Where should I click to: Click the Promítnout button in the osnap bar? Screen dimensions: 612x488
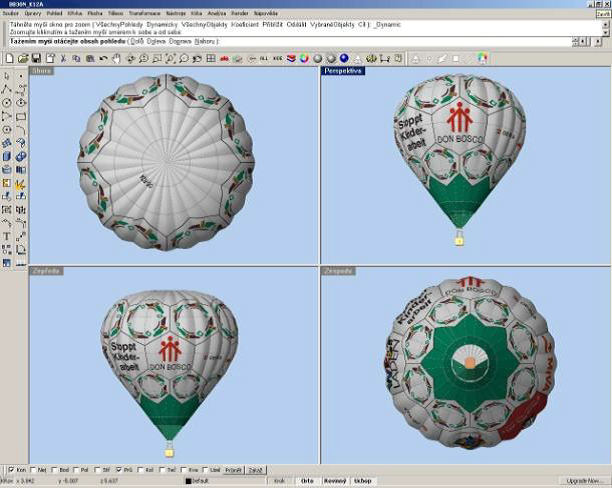[x=233, y=470]
